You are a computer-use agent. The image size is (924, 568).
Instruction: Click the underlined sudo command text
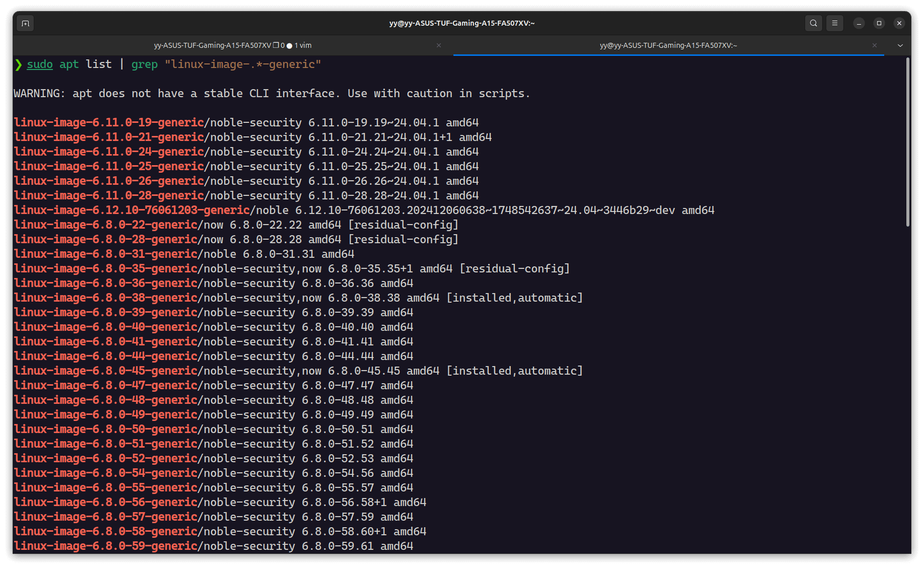39,64
